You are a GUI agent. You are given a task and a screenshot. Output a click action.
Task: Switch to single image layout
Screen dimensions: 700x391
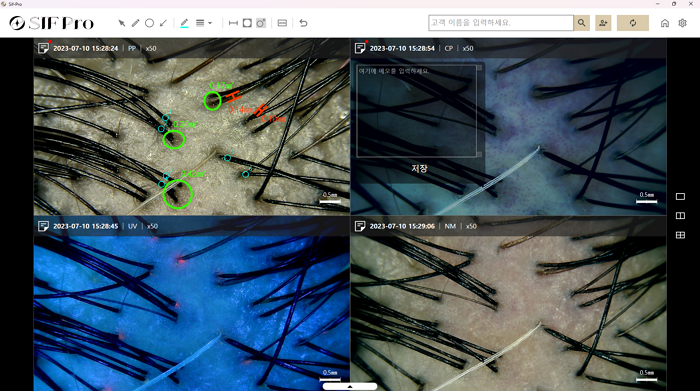pyautogui.click(x=680, y=196)
